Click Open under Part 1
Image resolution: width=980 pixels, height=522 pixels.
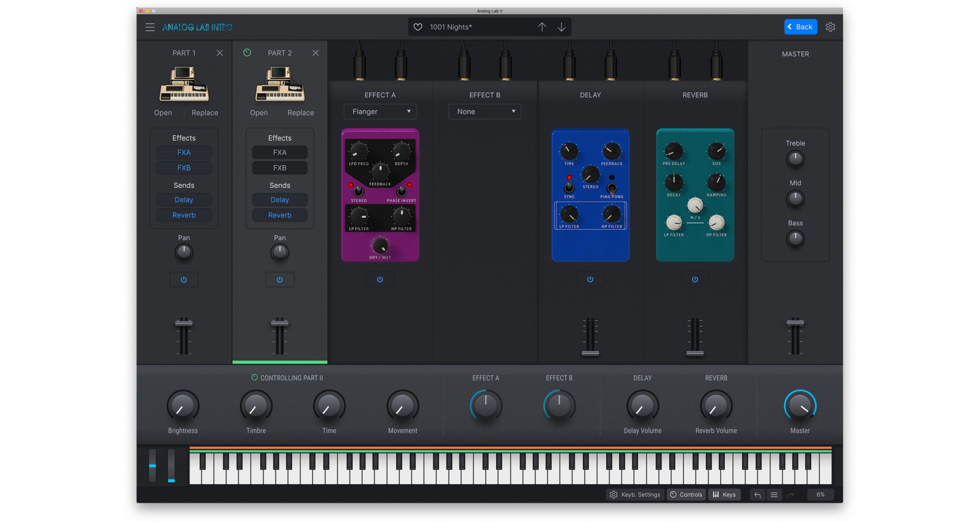point(163,113)
